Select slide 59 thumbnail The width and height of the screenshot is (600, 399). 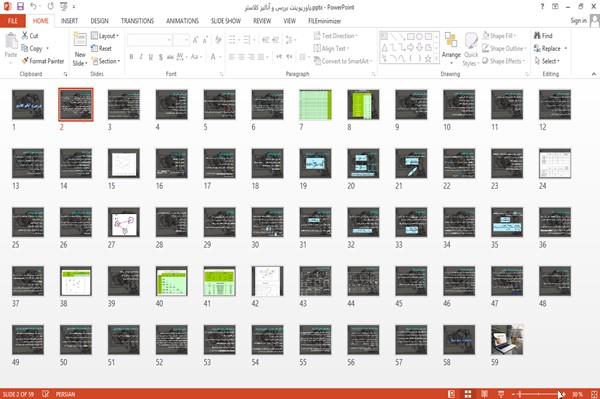click(x=507, y=340)
